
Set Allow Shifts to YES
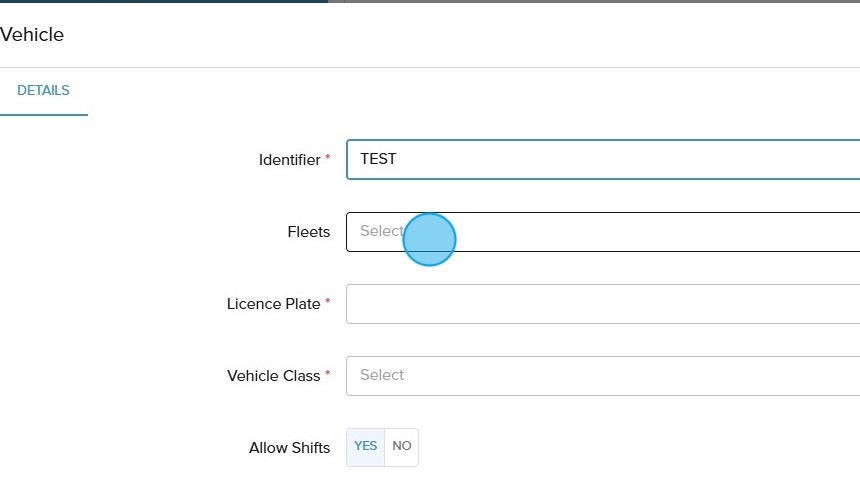[x=366, y=446]
